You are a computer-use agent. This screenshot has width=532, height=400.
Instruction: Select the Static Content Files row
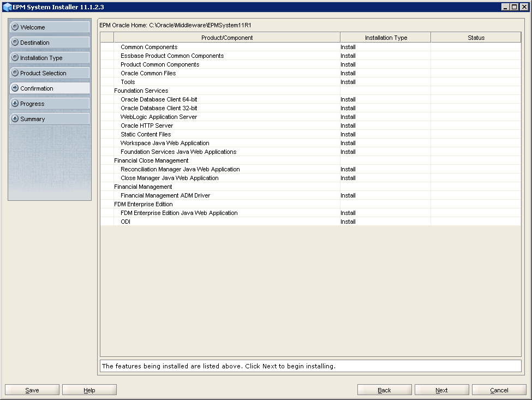coord(310,134)
